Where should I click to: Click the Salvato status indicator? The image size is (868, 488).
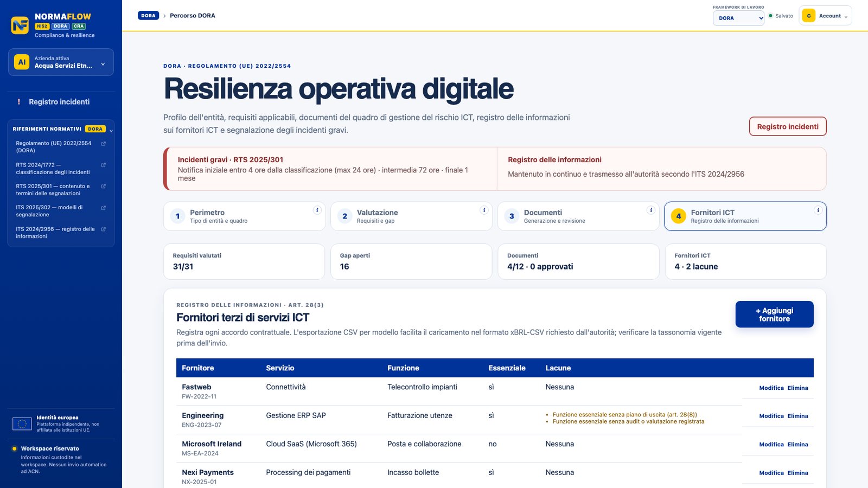coord(781,16)
